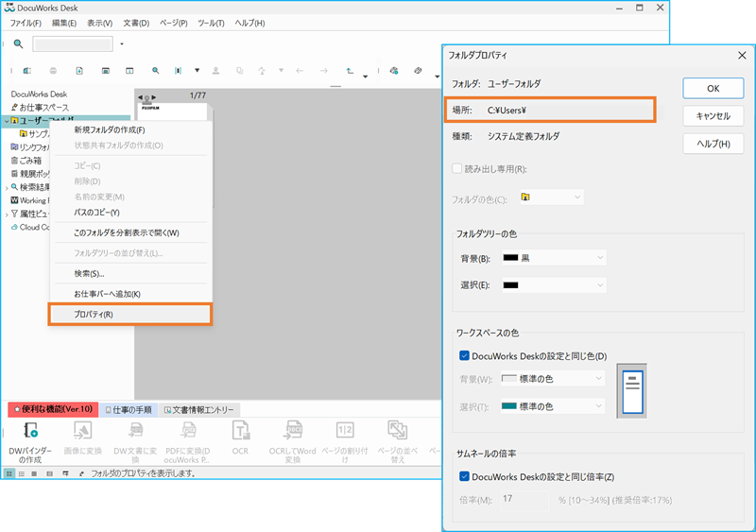Click the blue column split-view toolbar icon
Viewport: 756px width, 532px height.
click(178, 71)
